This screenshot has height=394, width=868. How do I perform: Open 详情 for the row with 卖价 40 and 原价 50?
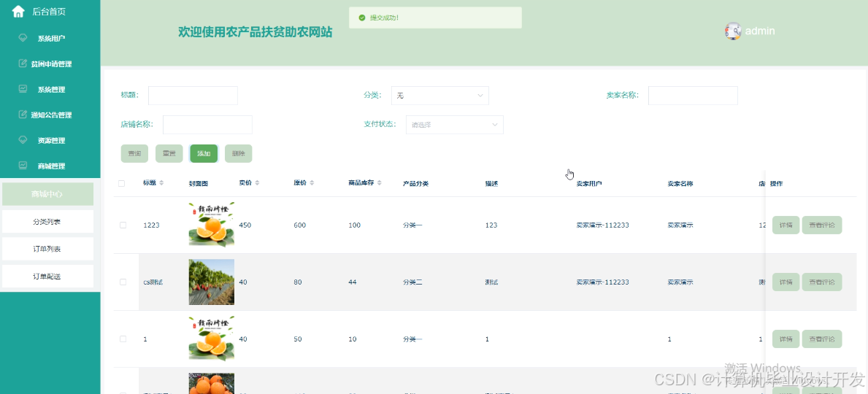786,339
